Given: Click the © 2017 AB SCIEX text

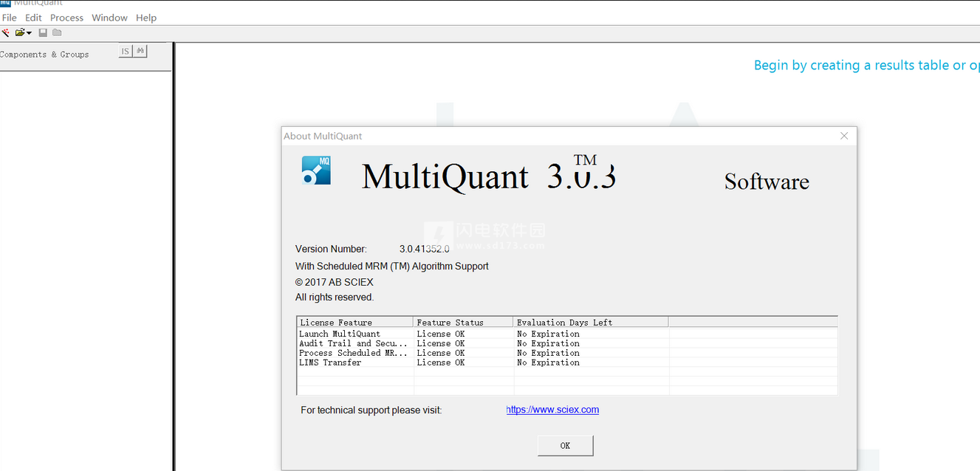Looking at the screenshot, I should point(335,282).
